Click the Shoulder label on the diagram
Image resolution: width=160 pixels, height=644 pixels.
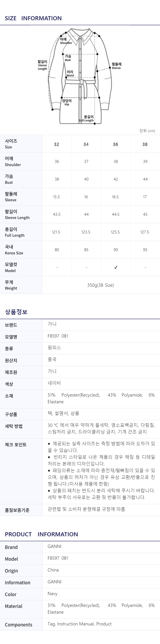tap(66, 41)
